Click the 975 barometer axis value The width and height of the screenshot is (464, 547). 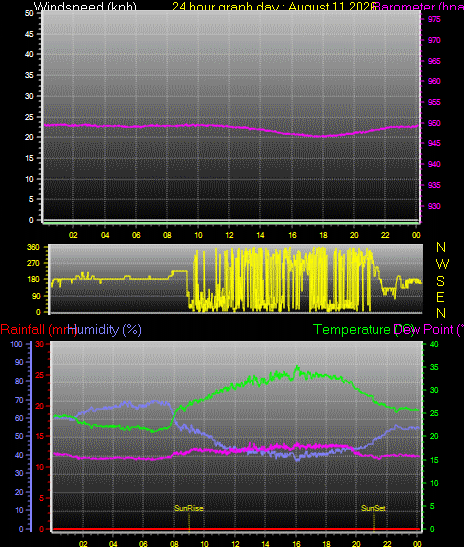pos(434,19)
